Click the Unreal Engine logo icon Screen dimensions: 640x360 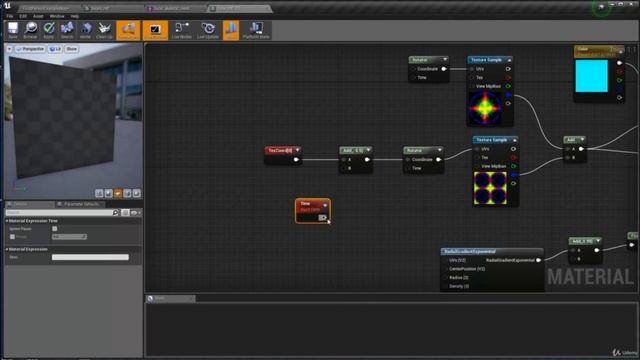pos(7,6)
